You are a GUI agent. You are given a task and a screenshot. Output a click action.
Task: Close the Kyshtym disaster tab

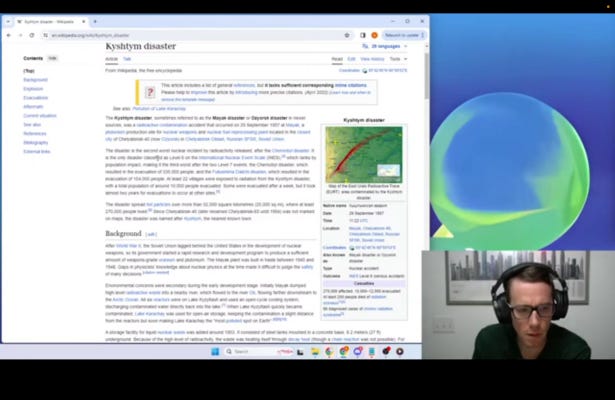(84, 22)
